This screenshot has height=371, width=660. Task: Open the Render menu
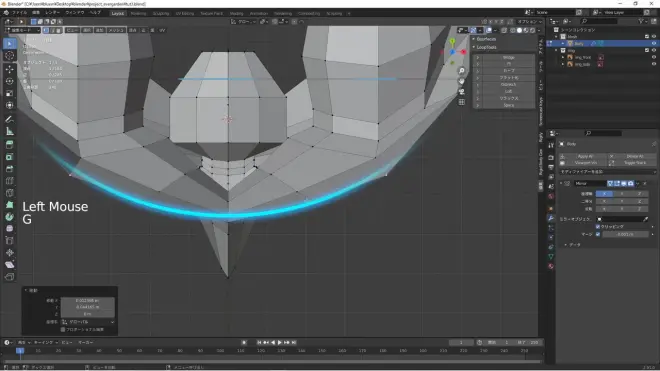[53, 13]
